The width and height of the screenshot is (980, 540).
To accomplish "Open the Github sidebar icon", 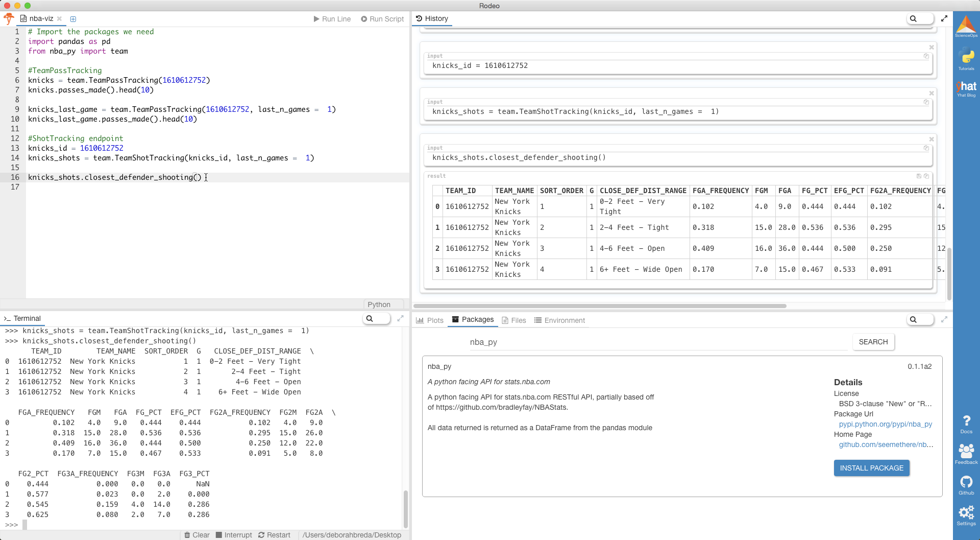I will (966, 484).
